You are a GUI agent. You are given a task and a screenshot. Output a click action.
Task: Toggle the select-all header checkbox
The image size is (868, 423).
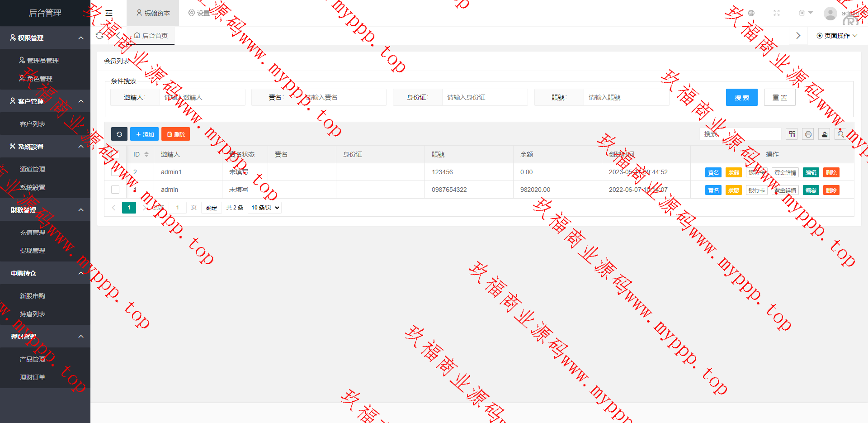click(115, 155)
